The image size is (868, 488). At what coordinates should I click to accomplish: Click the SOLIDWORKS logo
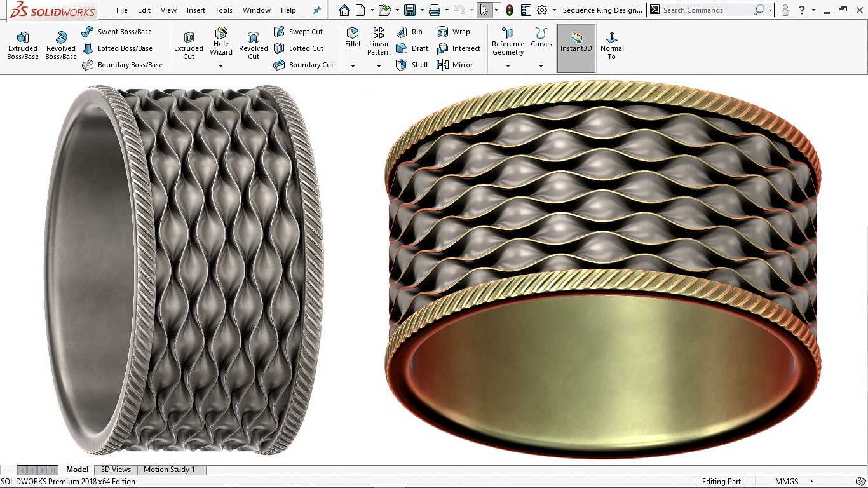click(x=53, y=10)
